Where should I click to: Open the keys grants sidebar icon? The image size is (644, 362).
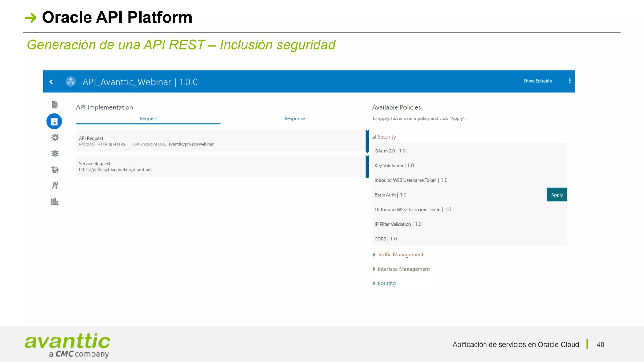(x=55, y=185)
